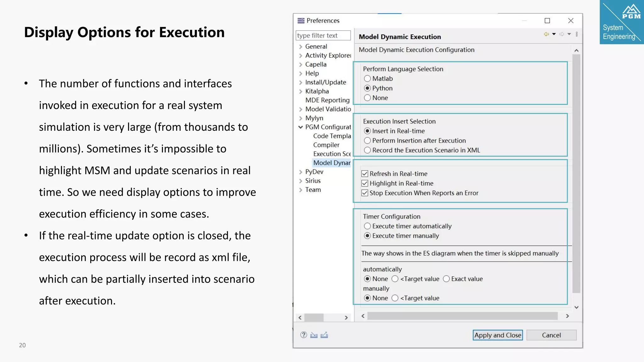Close the Preferences window

click(x=571, y=20)
